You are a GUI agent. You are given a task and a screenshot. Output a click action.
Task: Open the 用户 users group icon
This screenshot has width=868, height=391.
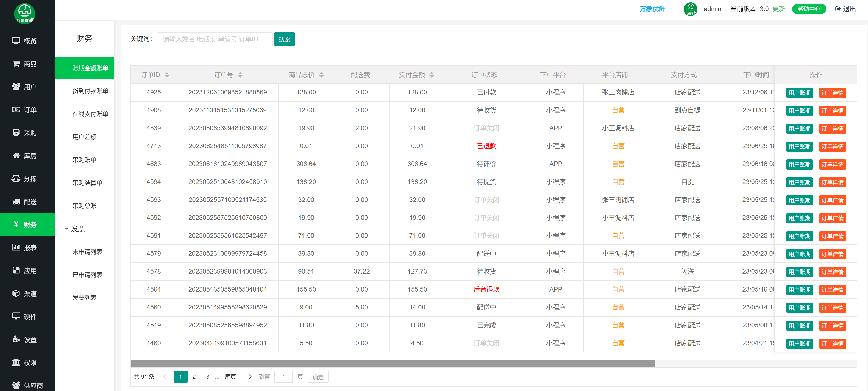point(16,86)
